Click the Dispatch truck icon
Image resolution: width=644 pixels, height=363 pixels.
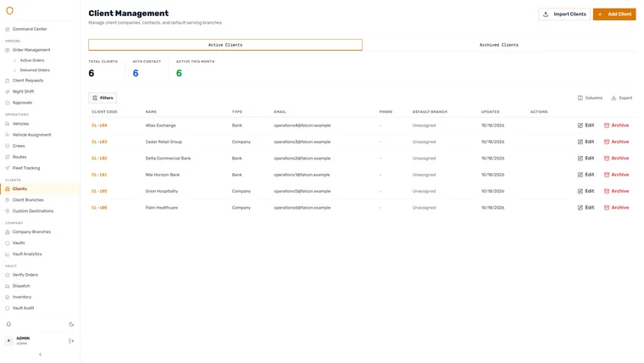[7, 286]
